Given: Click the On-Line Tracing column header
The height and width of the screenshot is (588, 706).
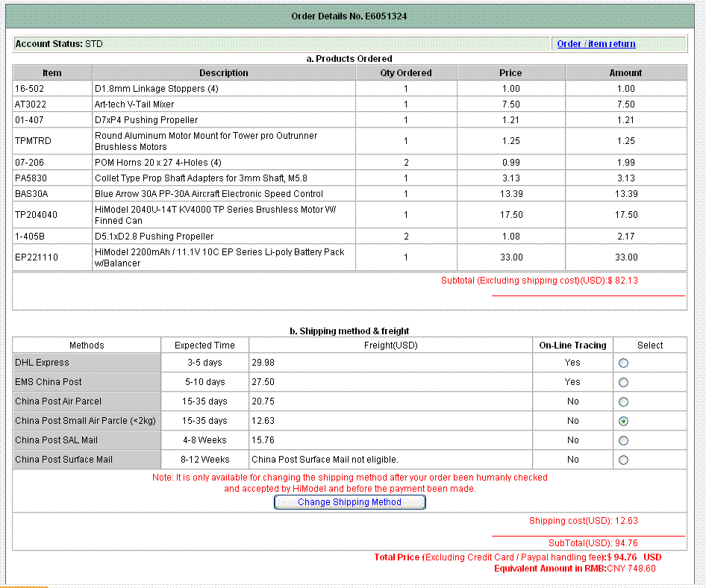Looking at the screenshot, I should (572, 345).
